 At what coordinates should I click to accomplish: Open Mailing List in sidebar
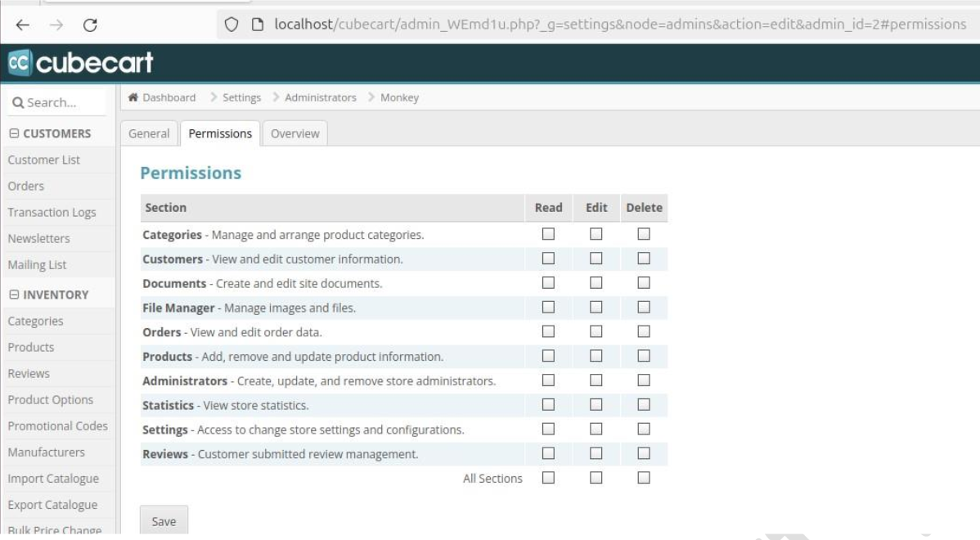37,265
